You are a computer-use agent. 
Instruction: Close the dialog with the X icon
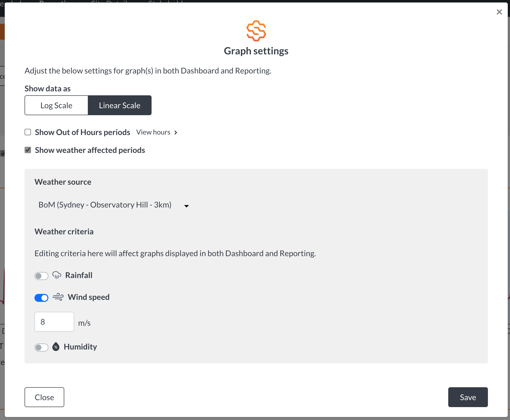coord(499,12)
